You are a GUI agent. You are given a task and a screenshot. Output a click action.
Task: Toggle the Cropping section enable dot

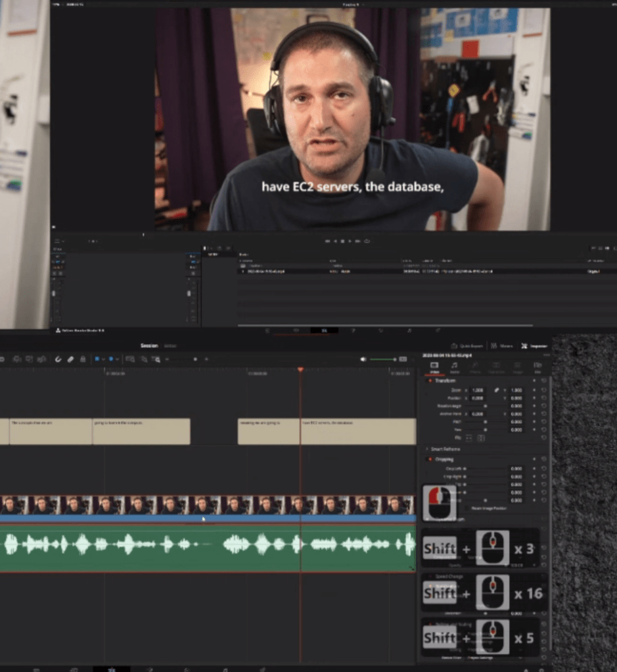430,459
